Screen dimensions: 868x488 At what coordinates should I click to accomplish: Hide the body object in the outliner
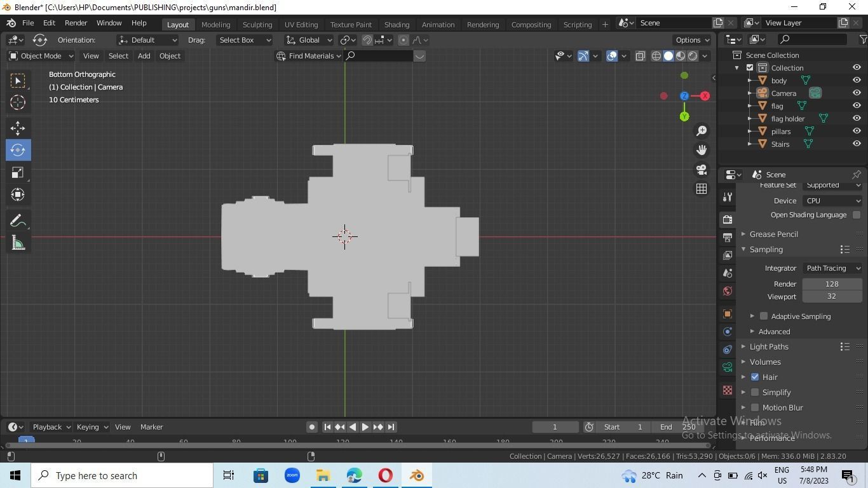[857, 81]
